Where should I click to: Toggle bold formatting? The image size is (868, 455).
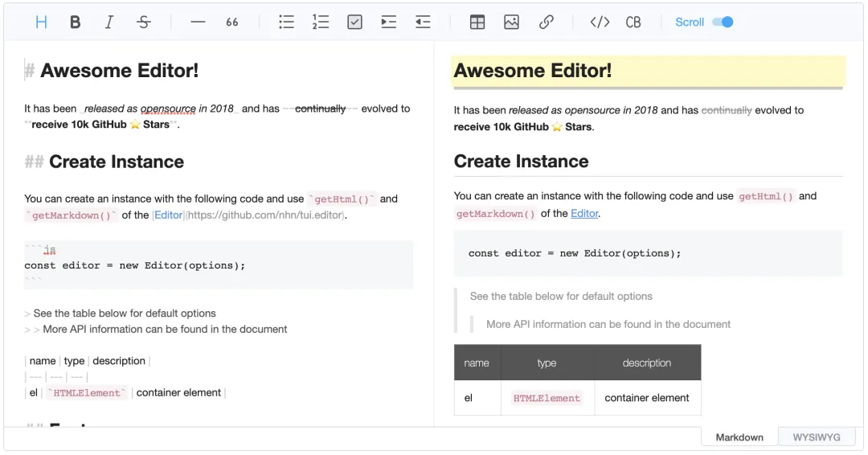coord(76,23)
